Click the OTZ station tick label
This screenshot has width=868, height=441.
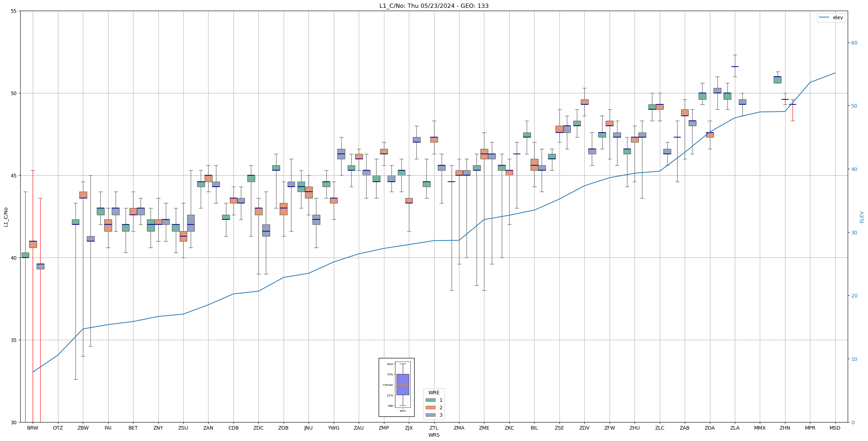point(58,428)
